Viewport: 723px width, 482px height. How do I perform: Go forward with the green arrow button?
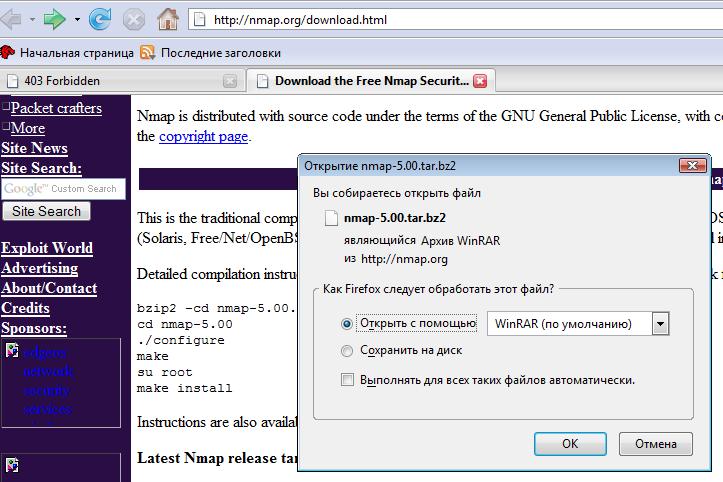click(54, 20)
